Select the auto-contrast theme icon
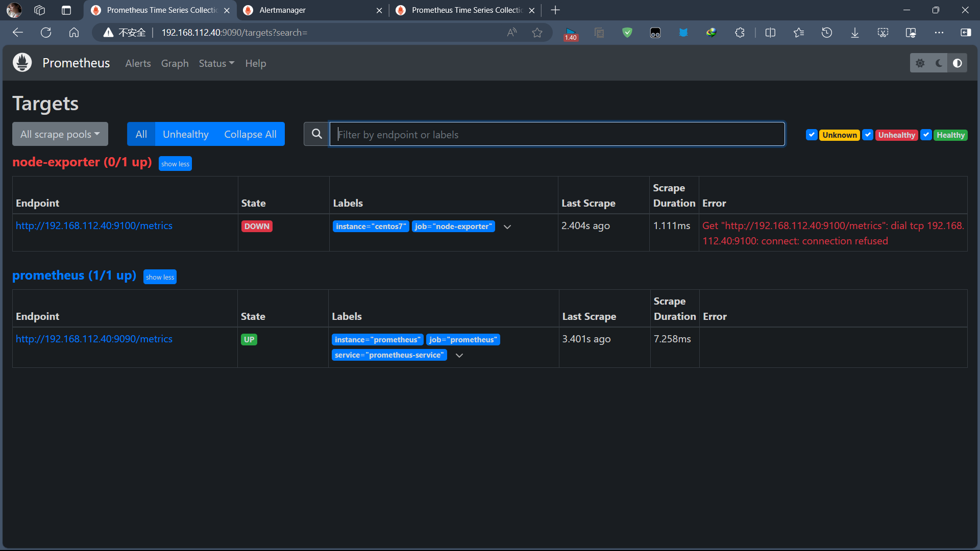This screenshot has height=551, width=980. (958, 63)
